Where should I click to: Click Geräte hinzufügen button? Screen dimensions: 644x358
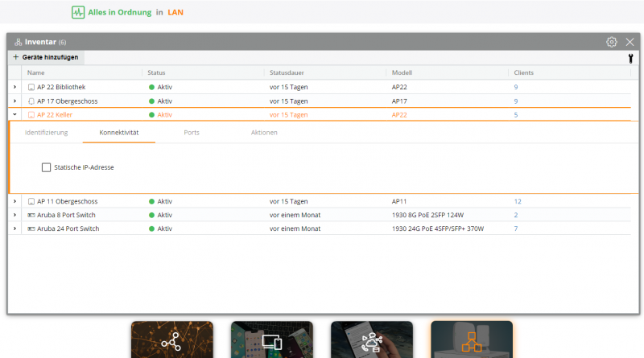tap(46, 58)
